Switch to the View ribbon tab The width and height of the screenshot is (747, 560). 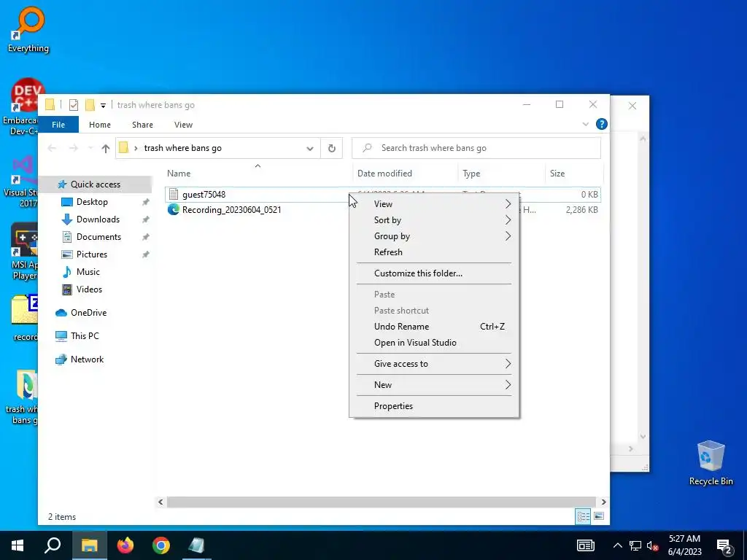(183, 125)
